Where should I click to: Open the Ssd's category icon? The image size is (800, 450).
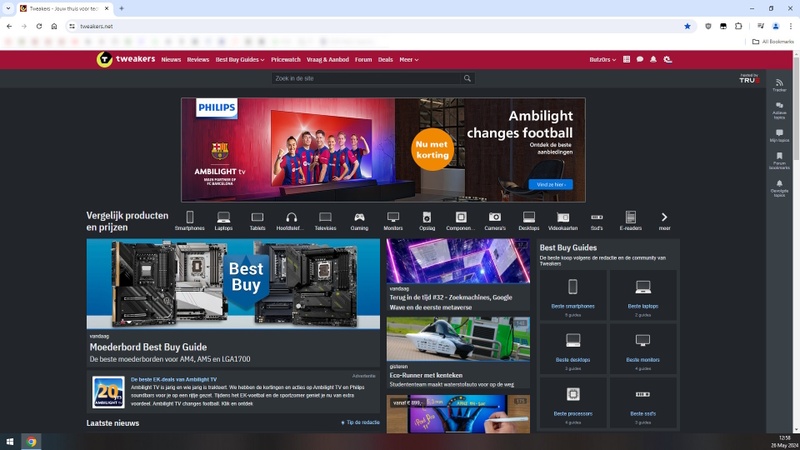(x=597, y=221)
